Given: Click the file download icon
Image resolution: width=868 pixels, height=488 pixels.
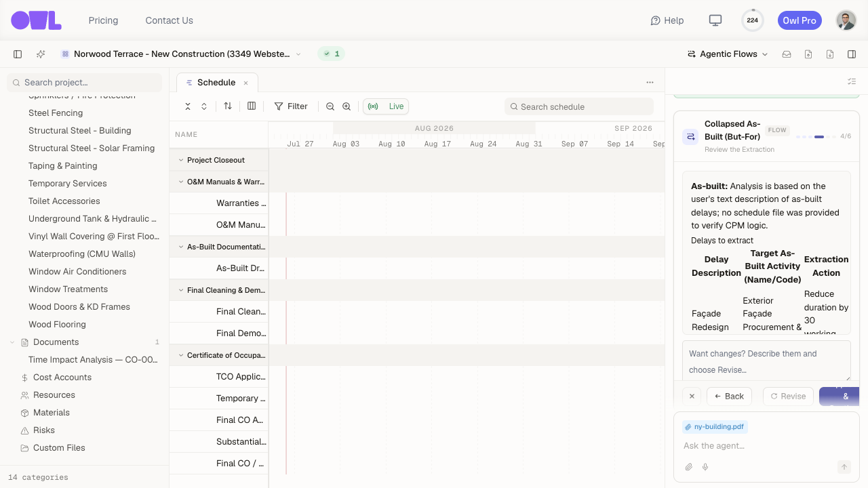Looking at the screenshot, I should (x=830, y=54).
